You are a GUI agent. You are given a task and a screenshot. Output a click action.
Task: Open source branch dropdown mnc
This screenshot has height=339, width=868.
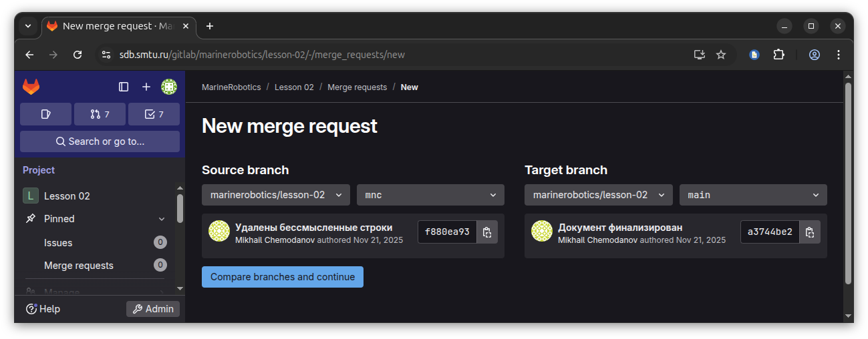430,195
